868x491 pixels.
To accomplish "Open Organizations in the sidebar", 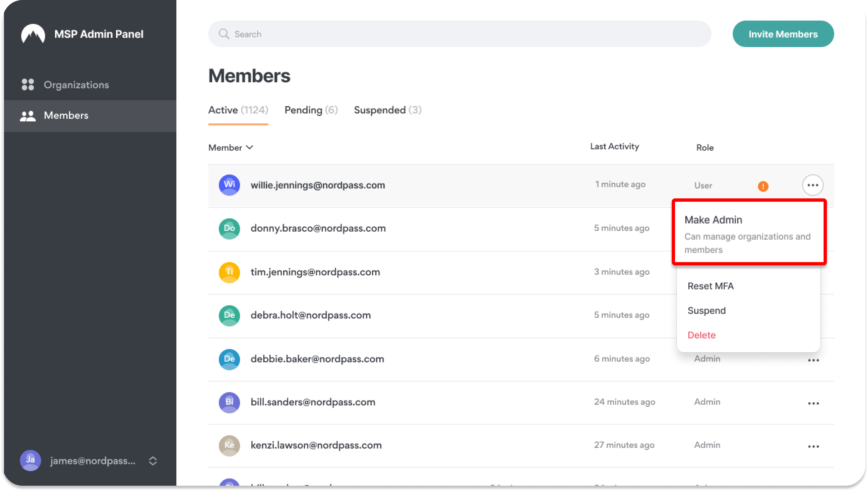I will pos(90,85).
